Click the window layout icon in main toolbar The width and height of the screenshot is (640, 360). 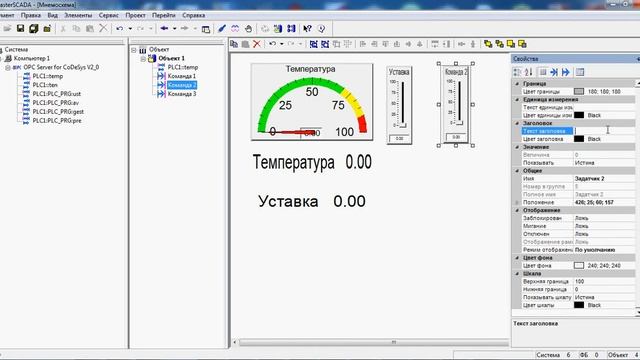(206, 29)
